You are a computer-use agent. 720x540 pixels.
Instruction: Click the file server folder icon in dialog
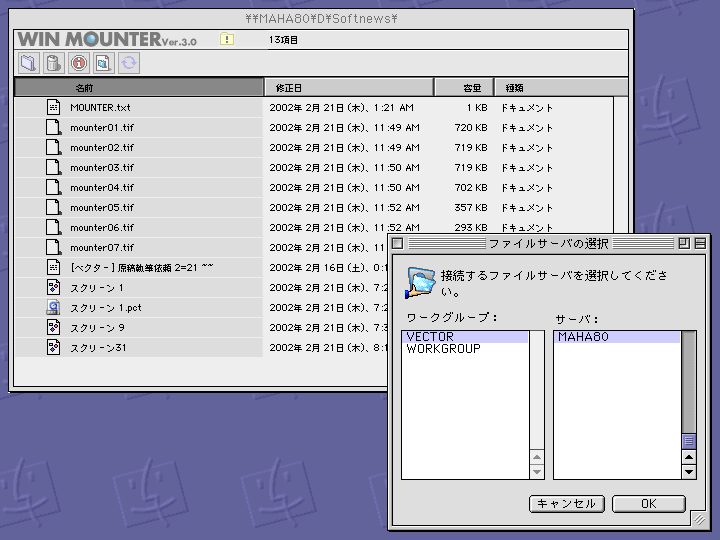[x=420, y=282]
